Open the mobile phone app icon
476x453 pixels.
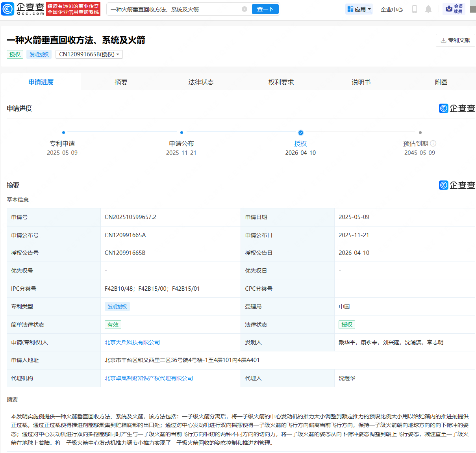[x=414, y=9]
